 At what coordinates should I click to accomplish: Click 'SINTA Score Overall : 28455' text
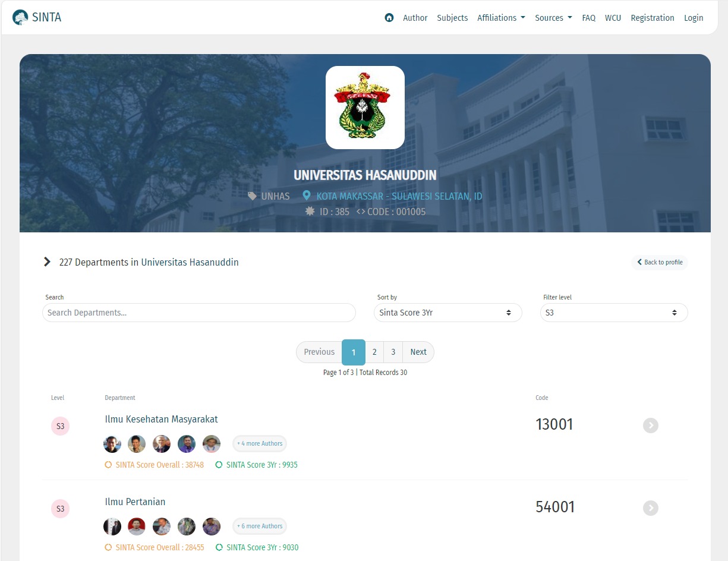pyautogui.click(x=160, y=547)
